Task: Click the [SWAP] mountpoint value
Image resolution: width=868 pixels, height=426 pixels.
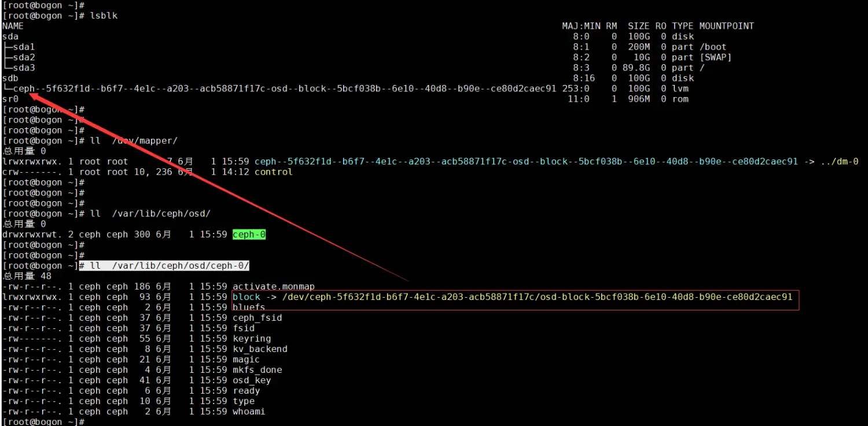Action: coord(715,57)
